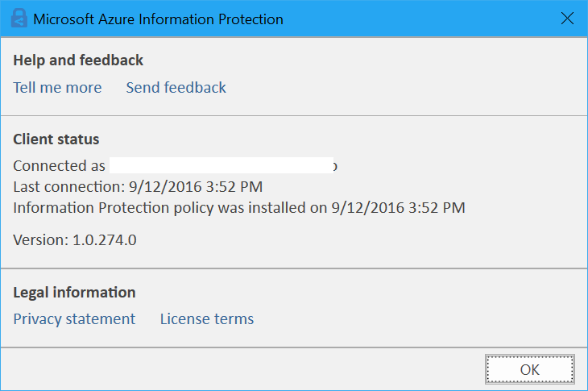588x391 pixels.
Task: Click the blanked-out account name field
Action: [222, 166]
